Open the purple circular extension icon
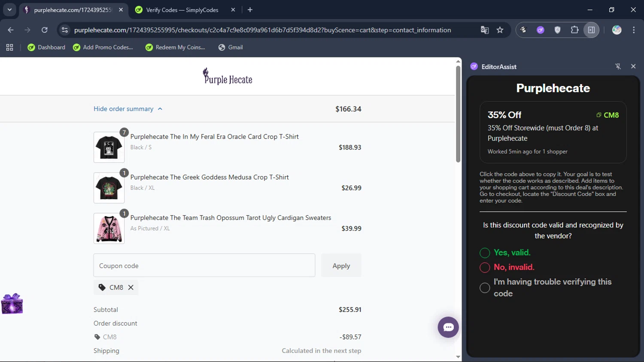644x362 pixels. point(541,30)
